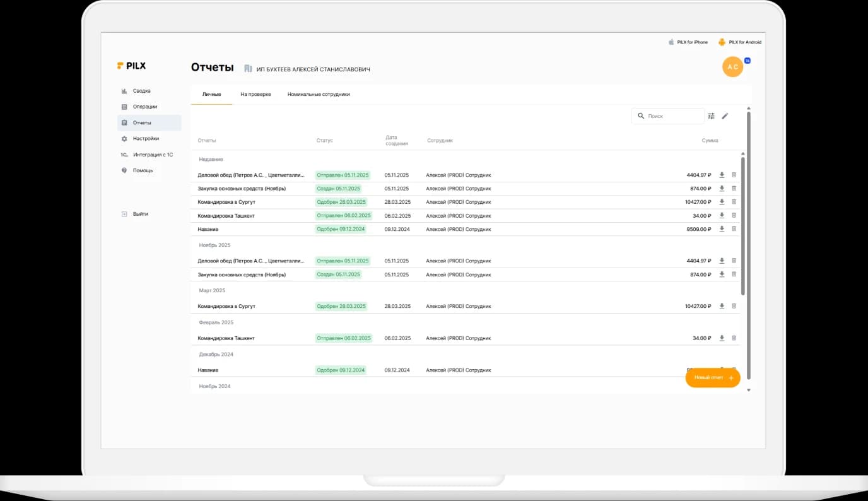Switch to the Номинальные сотрудники tab
The image size is (868, 501).
click(319, 95)
